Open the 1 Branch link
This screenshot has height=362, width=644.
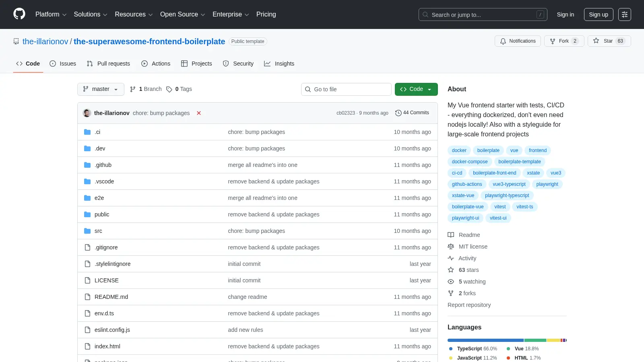click(146, 89)
